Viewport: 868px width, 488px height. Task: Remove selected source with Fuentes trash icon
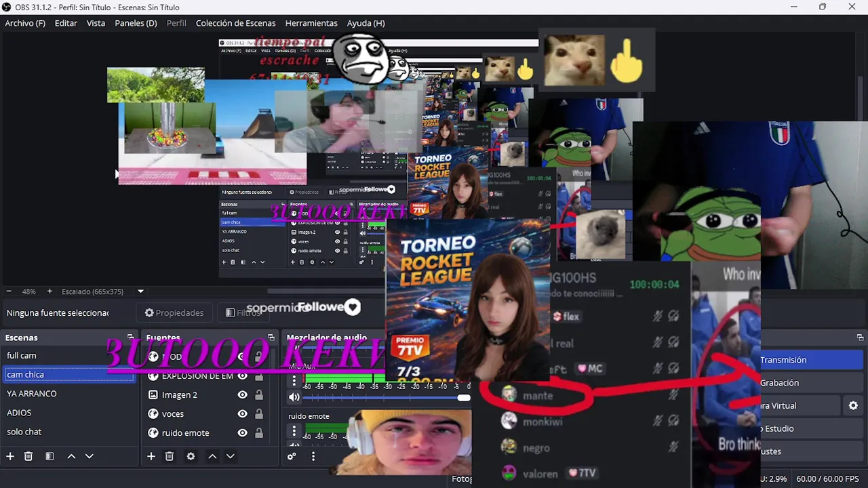170,456
